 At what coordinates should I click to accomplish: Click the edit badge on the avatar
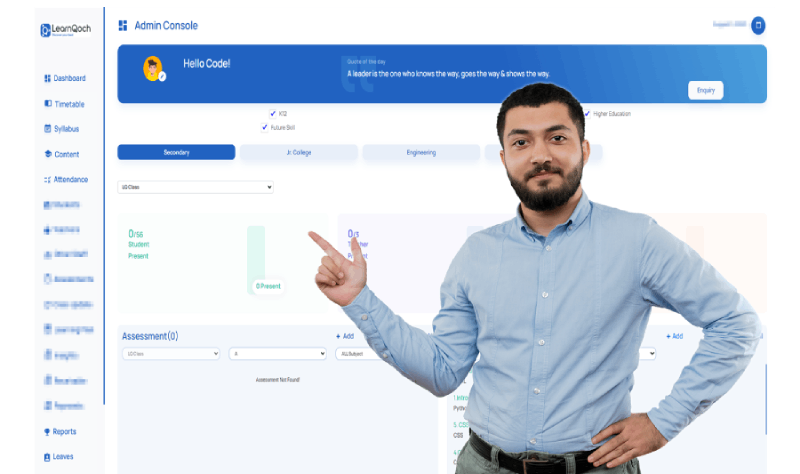pyautogui.click(x=162, y=77)
